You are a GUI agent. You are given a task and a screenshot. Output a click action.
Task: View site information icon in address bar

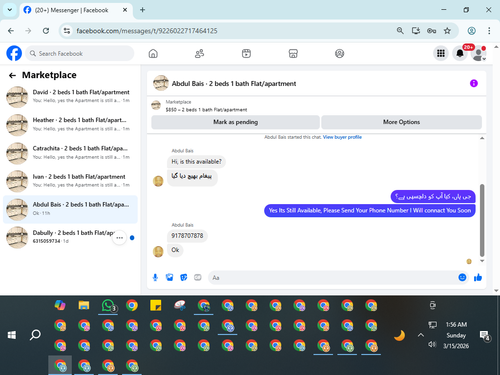tap(67, 31)
